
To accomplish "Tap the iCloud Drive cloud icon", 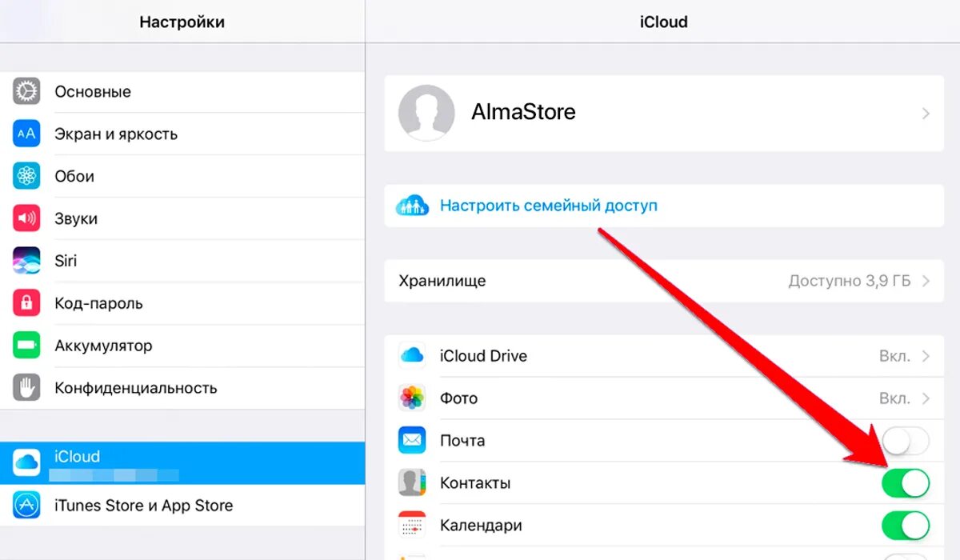I will coord(412,356).
